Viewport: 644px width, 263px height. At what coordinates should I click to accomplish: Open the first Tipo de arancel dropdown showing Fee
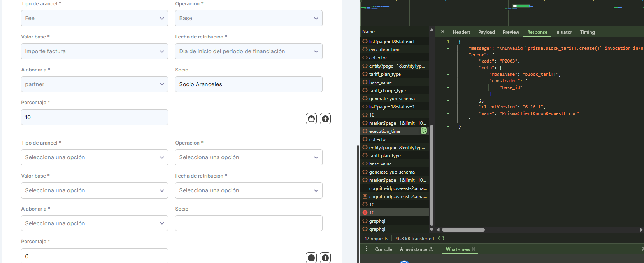(x=94, y=18)
